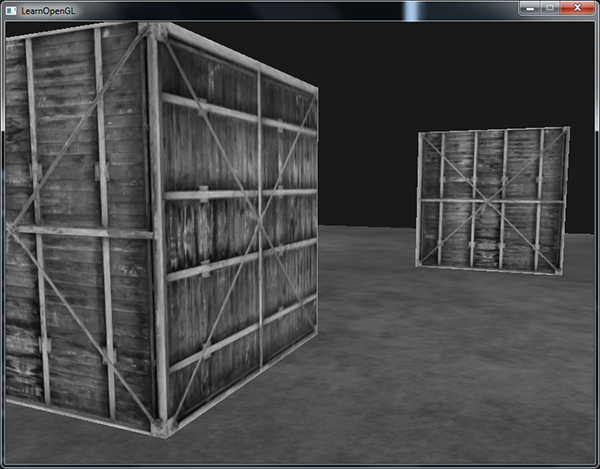
Task: Click an empty area of the title bar
Action: point(250,9)
